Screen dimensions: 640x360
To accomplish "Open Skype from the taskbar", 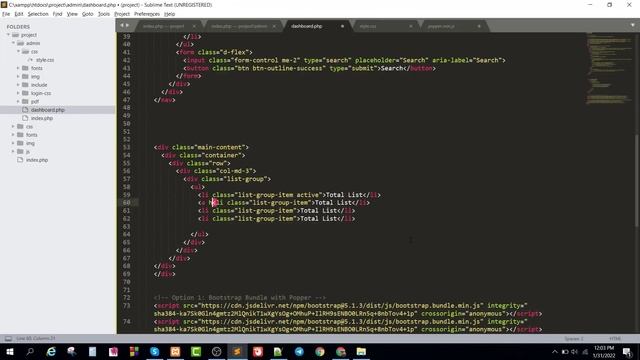I will [x=155, y=351].
